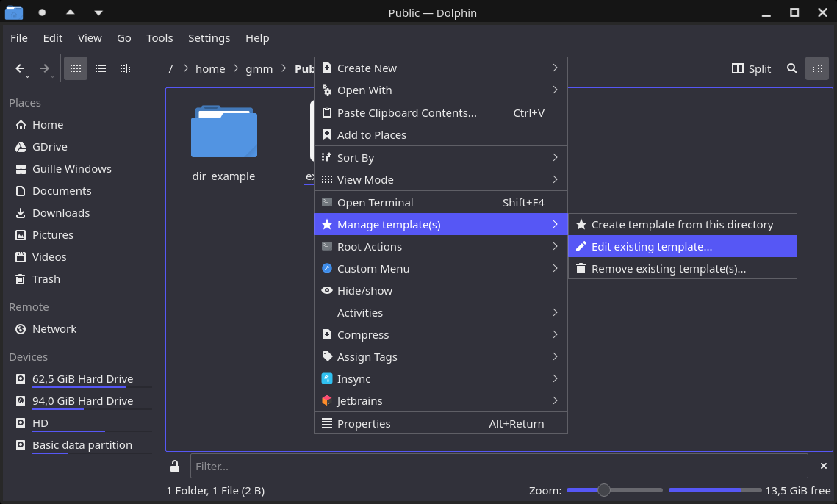Screen dimensions: 837x504
Task: Open the Tools menu
Action: pyautogui.click(x=159, y=38)
